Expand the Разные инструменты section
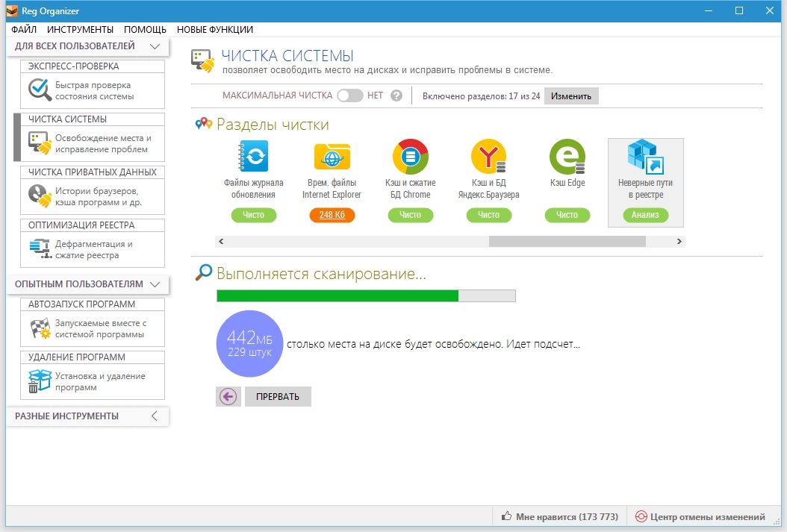The width and height of the screenshot is (787, 532). click(155, 416)
